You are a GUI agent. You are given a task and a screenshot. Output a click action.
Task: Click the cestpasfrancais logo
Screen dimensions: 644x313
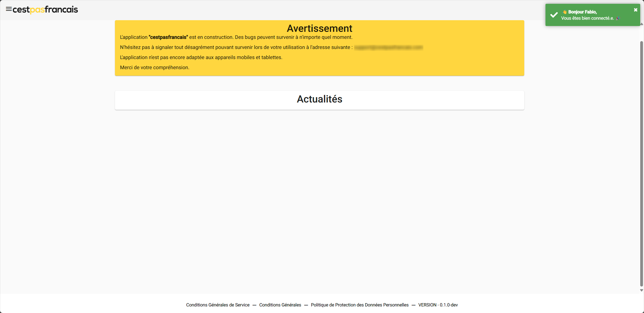click(45, 10)
